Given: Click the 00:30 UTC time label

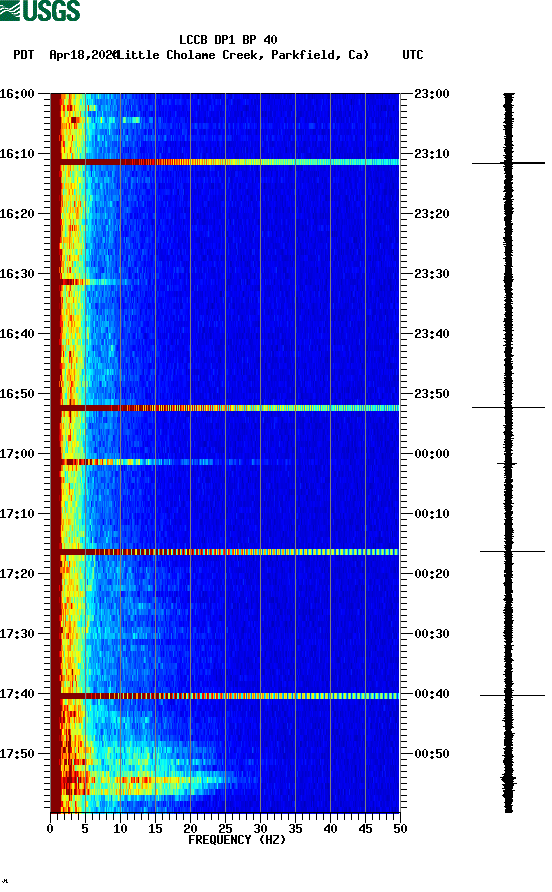Looking at the screenshot, I should click(432, 634).
